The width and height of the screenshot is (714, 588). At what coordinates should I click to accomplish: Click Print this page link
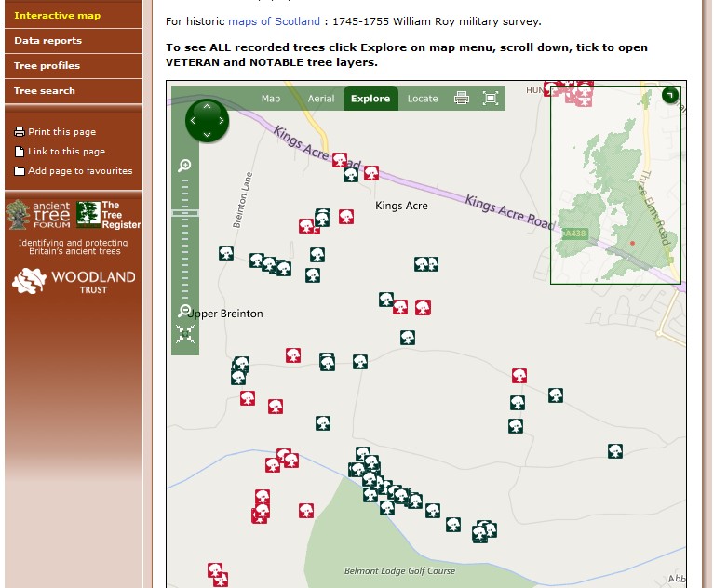[x=55, y=132]
